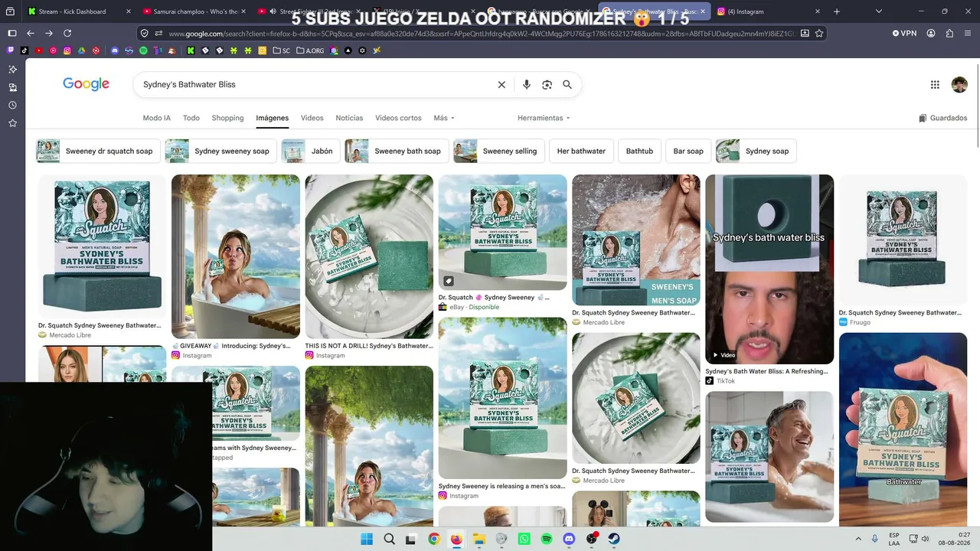Image resolution: width=980 pixels, height=551 pixels.
Task: Filter by Bathtub chip
Action: click(639, 151)
